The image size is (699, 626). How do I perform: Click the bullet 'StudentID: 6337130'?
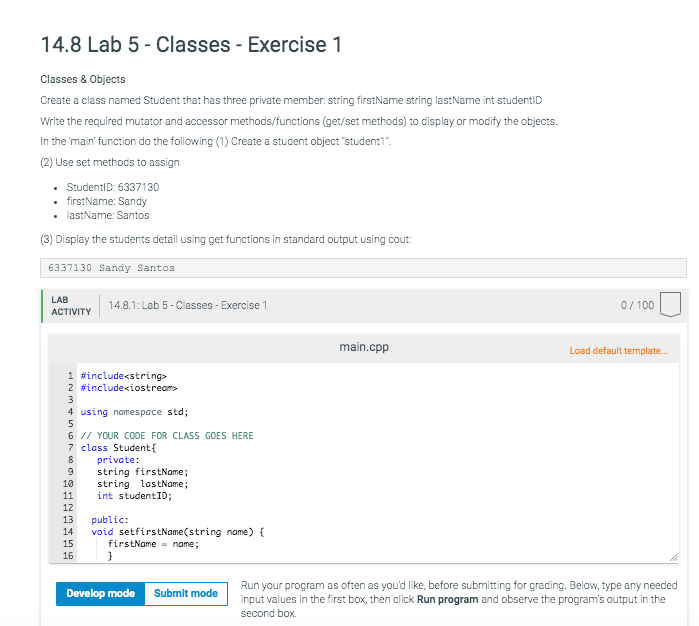click(113, 187)
